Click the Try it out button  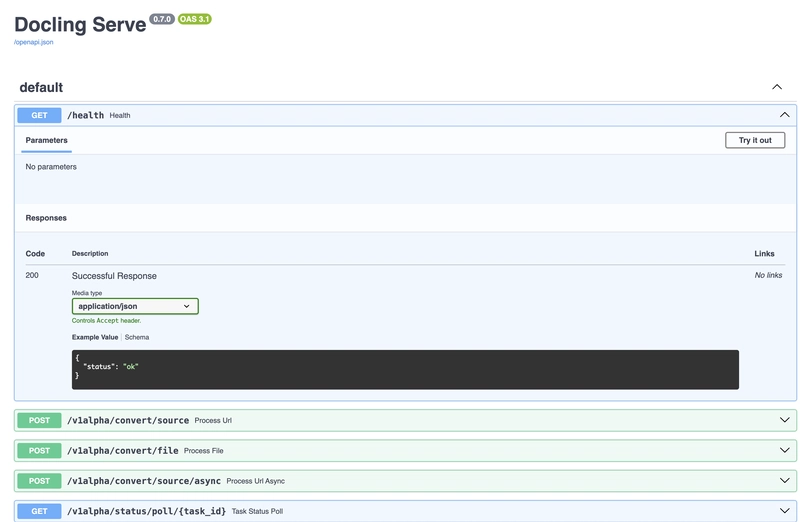tap(755, 140)
